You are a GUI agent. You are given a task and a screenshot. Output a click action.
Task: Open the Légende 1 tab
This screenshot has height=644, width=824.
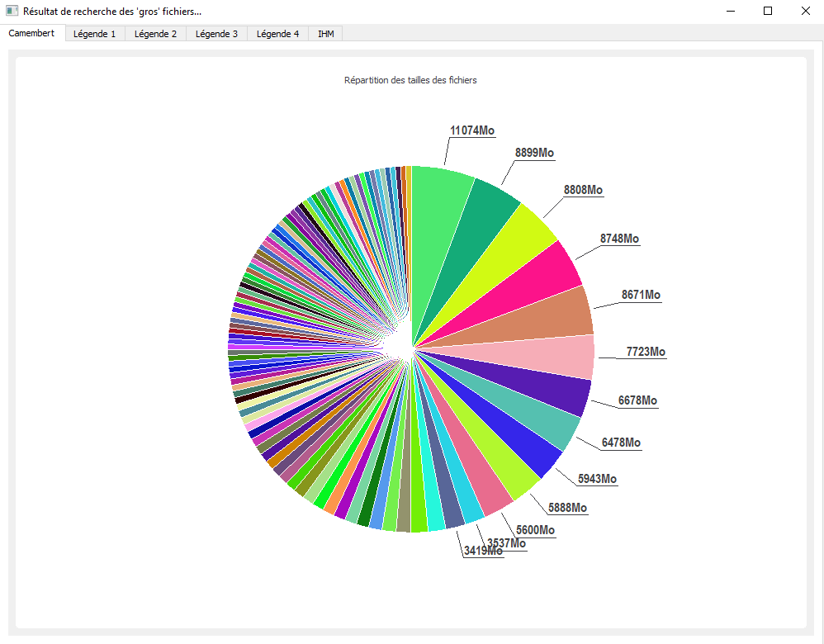click(94, 34)
